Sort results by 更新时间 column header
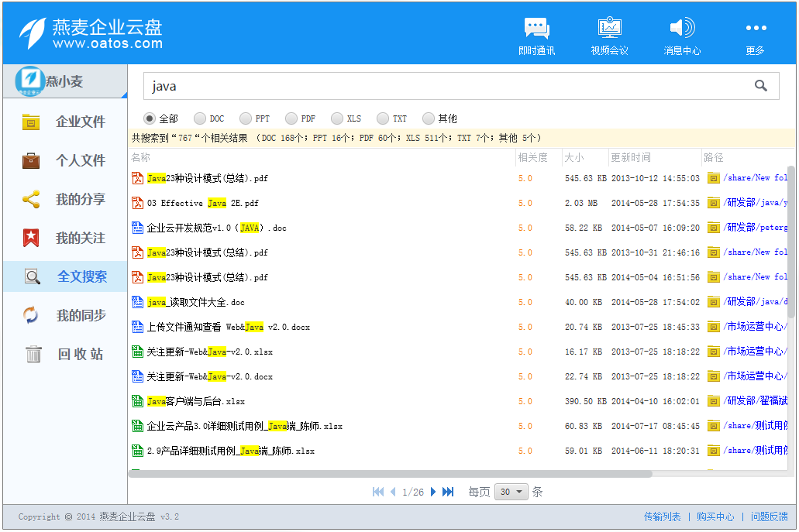Screen dimensions: 799x532 [631, 157]
